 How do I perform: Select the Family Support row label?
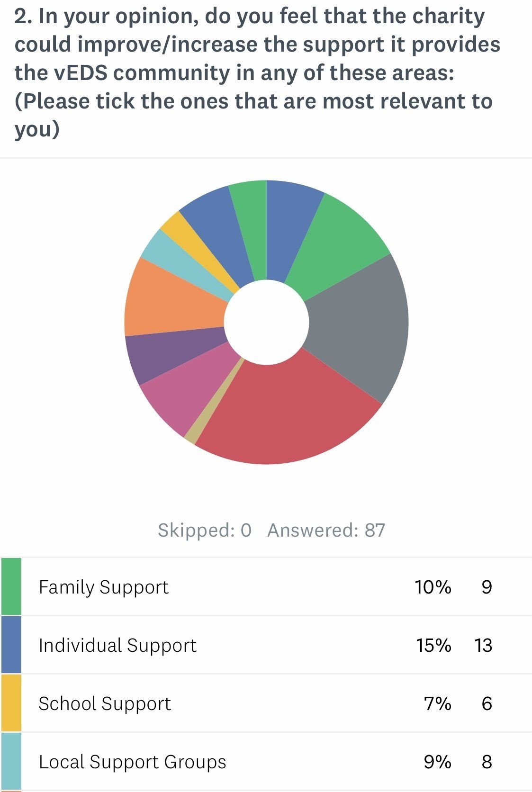pos(103,587)
